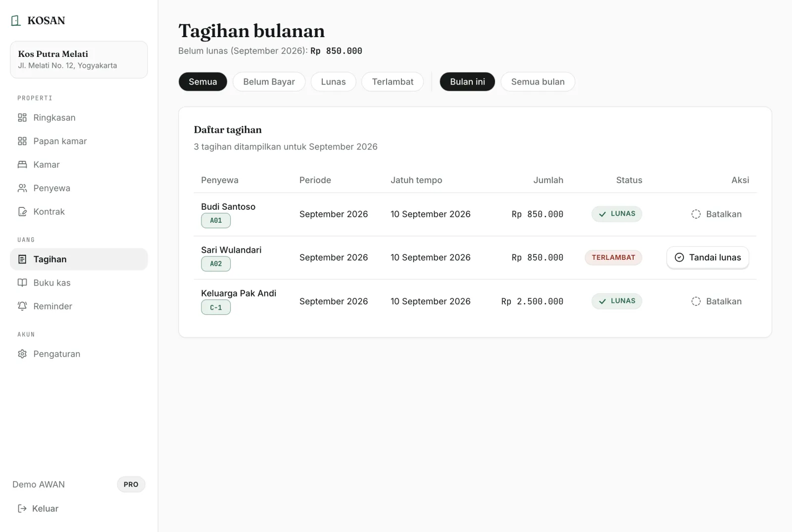Screen dimensions: 792x532
Task: Show only Lunas bills
Action: pos(333,82)
